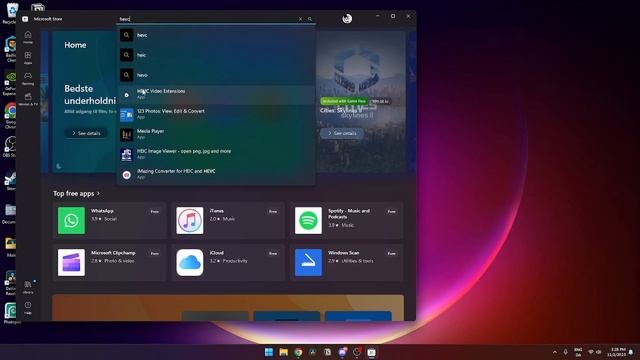Click Free button on Spotify card
Screen dimensions: 640x360
pyautogui.click(x=392, y=211)
